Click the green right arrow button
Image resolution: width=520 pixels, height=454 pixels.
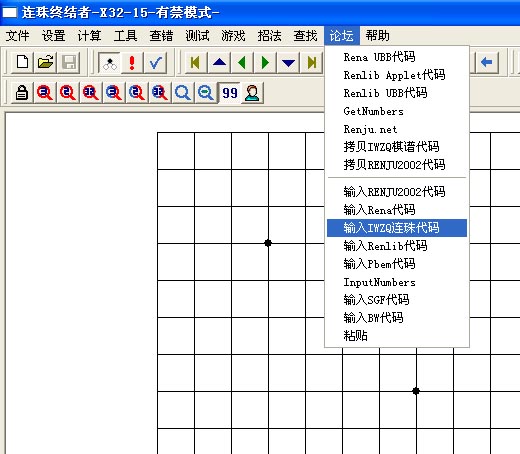coord(265,62)
